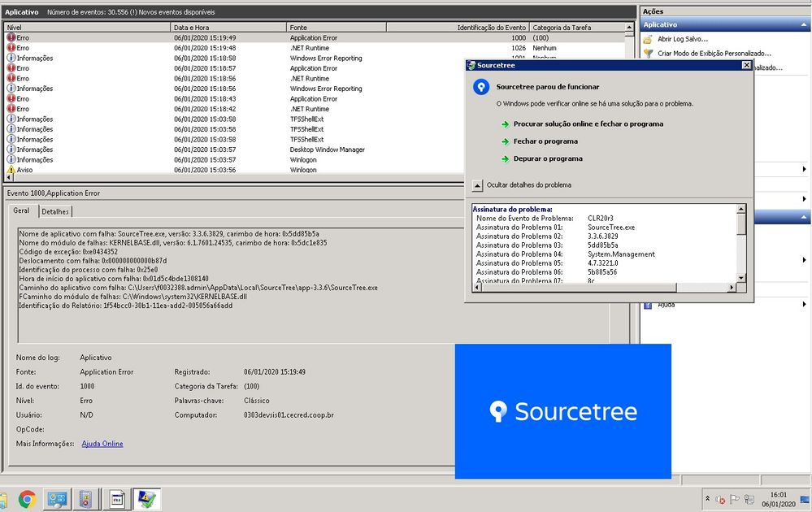Image resolution: width=812 pixels, height=512 pixels.
Task: Show hidden system tray icons
Action: [707, 498]
